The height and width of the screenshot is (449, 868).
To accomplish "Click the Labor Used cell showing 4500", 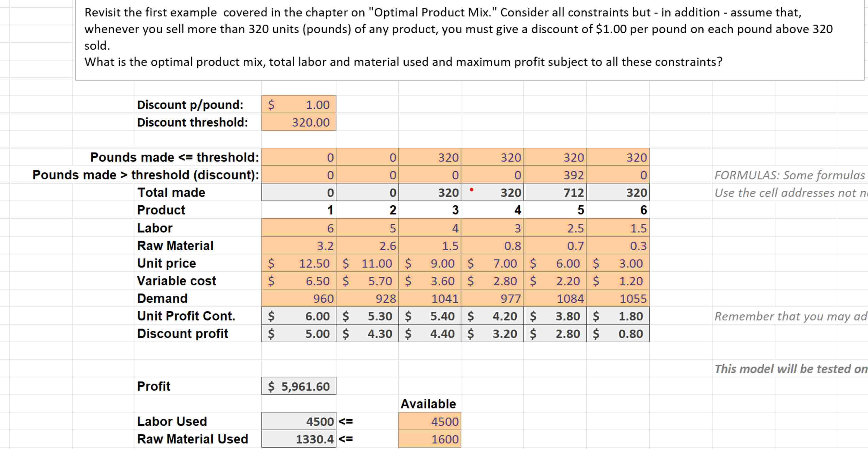I will point(298,421).
